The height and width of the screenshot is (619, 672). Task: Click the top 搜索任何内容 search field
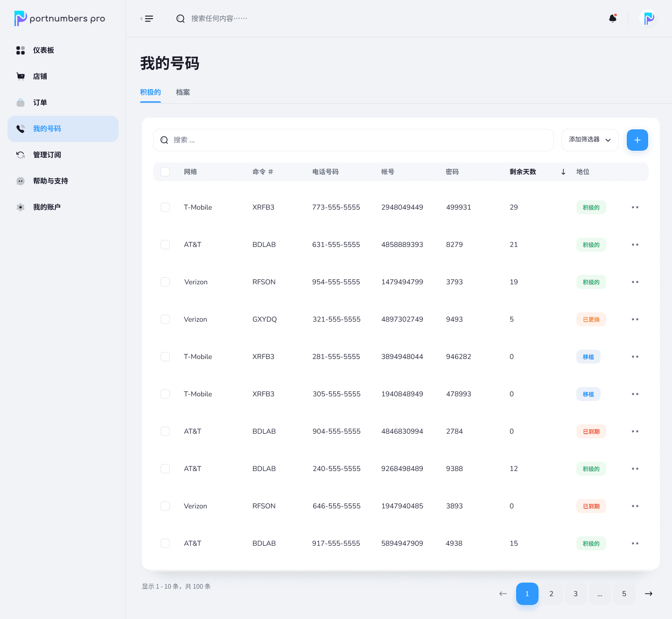[x=219, y=19]
